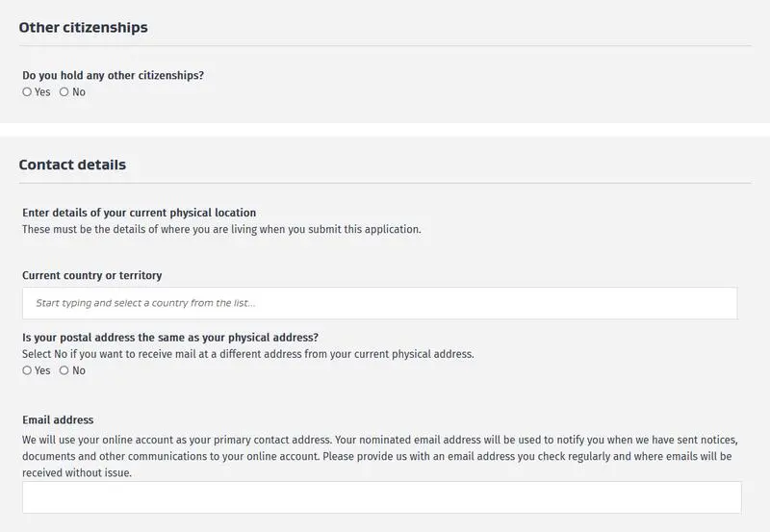Click 'Enter details of your current physical location' text

pyautogui.click(x=139, y=213)
